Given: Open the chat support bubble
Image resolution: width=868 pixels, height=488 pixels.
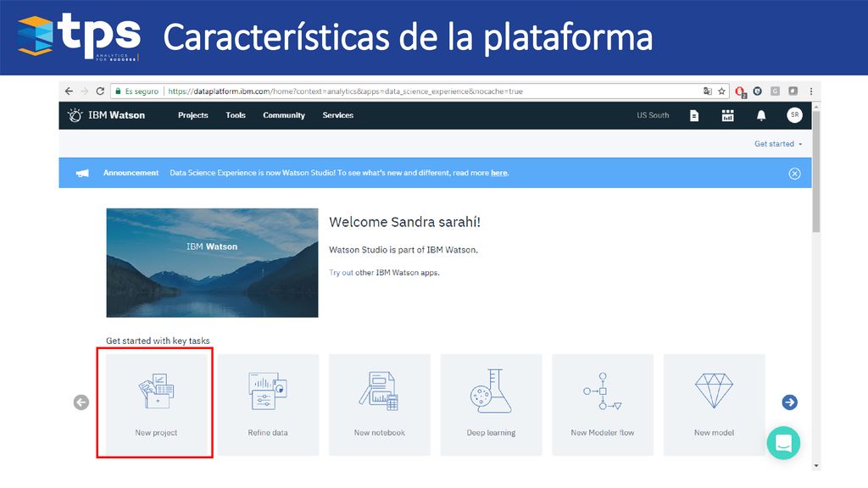Looking at the screenshot, I should pos(783,443).
